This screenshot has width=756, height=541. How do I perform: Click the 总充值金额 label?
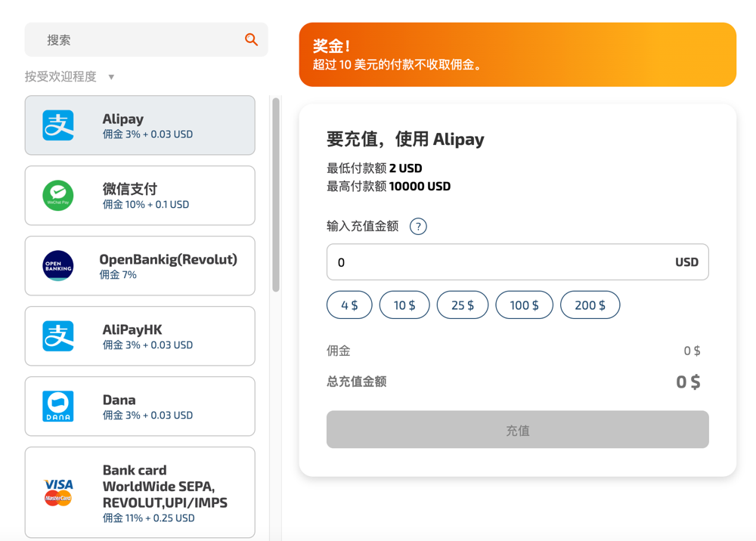tap(357, 382)
